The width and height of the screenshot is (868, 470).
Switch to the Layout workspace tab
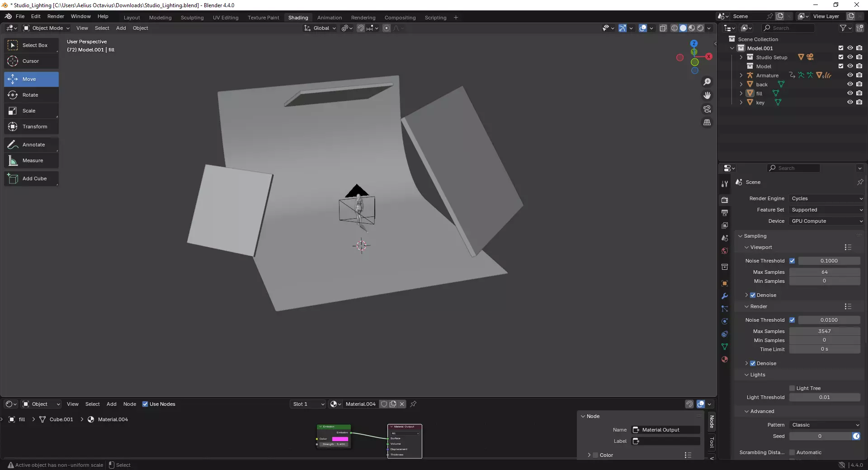click(x=132, y=18)
